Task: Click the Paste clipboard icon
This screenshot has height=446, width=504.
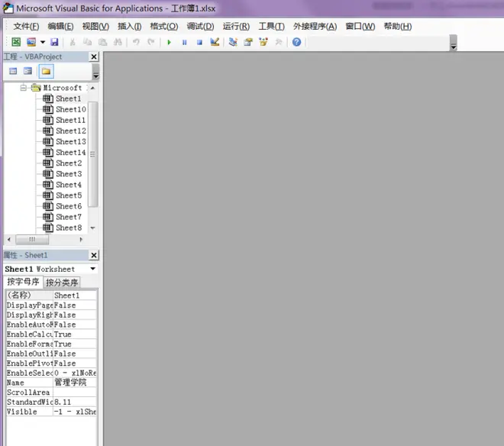Action: coord(102,42)
